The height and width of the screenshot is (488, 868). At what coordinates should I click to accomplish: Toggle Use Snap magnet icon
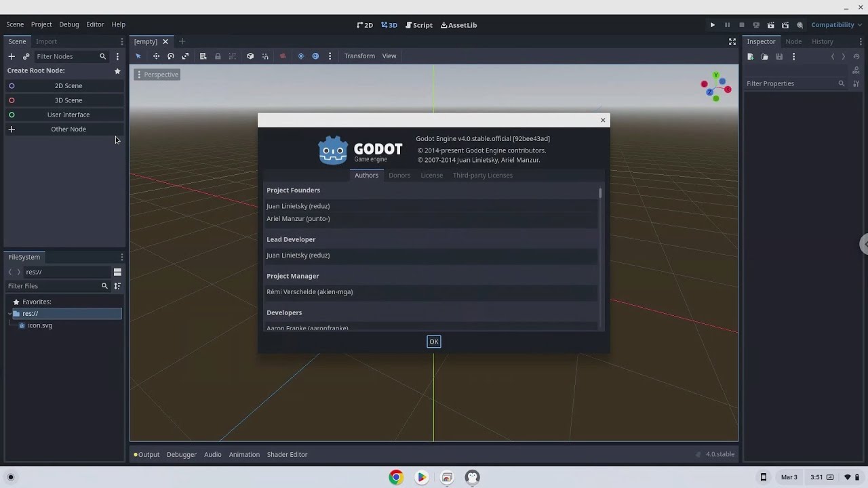pos(265,56)
